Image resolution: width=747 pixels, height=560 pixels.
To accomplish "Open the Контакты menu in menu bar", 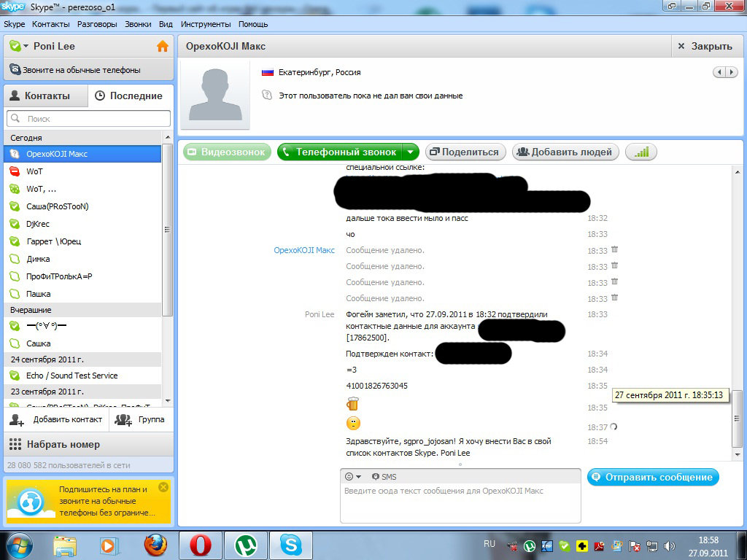I will [x=50, y=24].
